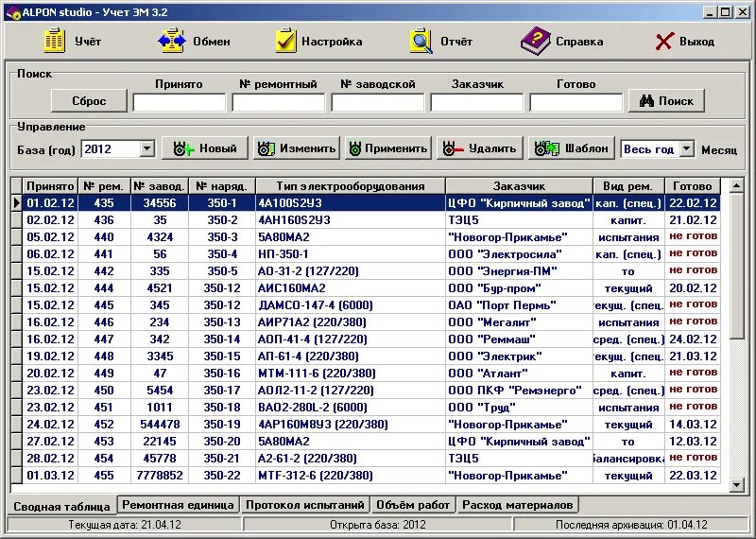Switch to the Объём работ tab
The width and height of the screenshot is (756, 539).
coord(413,505)
